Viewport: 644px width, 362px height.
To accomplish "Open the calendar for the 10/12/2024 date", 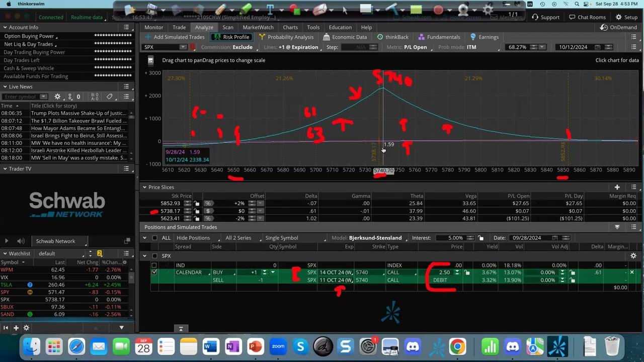I will [x=597, y=47].
